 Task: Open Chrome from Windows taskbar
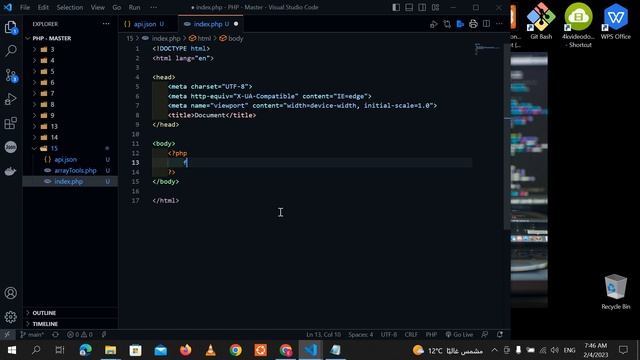pos(236,350)
